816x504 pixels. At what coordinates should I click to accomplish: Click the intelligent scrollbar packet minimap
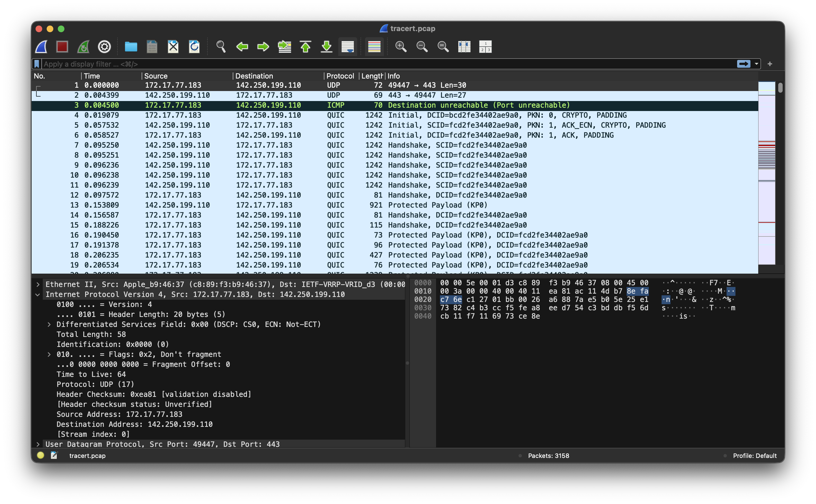767,173
